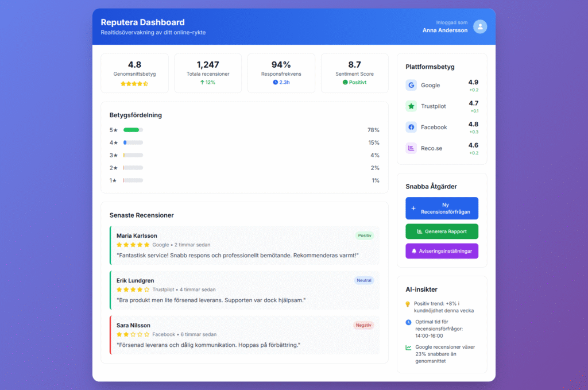The image size is (588, 390).
Task: Select the Totala recensioner stat card
Action: click(208, 73)
